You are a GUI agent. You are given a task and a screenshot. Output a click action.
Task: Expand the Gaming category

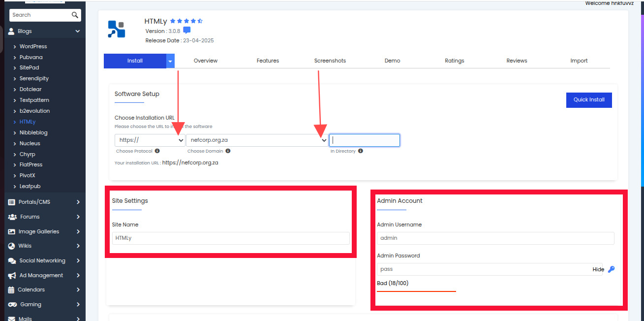(78, 304)
